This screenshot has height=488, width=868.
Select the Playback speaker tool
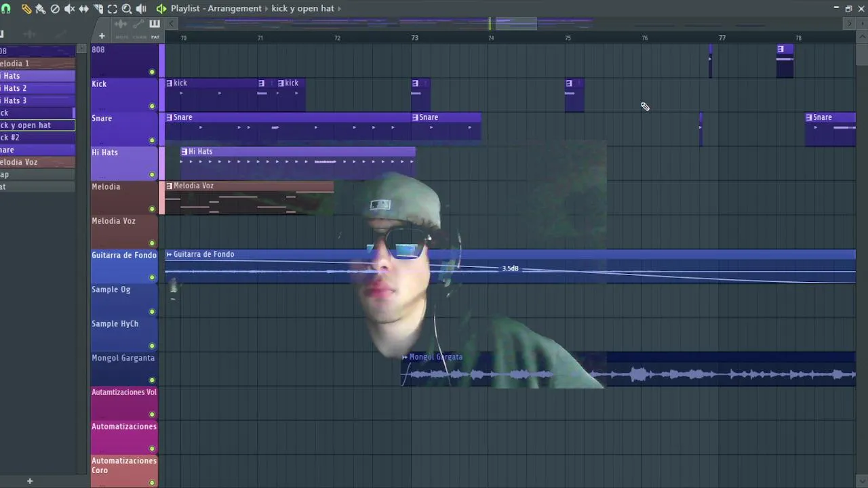141,9
